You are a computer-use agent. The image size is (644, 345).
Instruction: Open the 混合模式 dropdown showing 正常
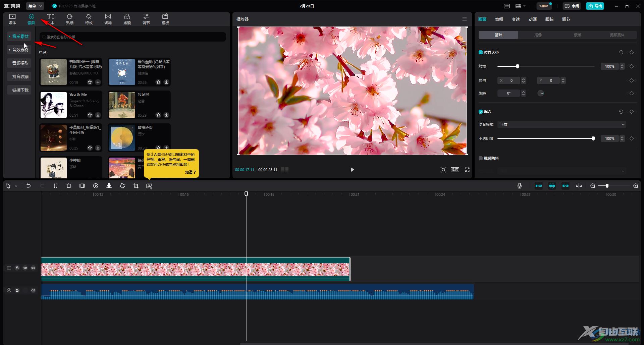(x=562, y=124)
